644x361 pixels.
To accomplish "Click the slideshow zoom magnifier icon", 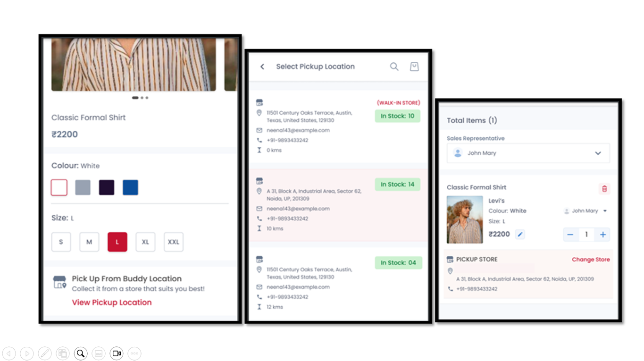I will point(81,353).
